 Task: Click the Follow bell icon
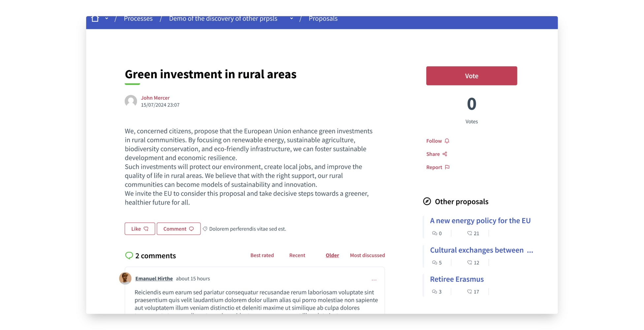(x=447, y=141)
